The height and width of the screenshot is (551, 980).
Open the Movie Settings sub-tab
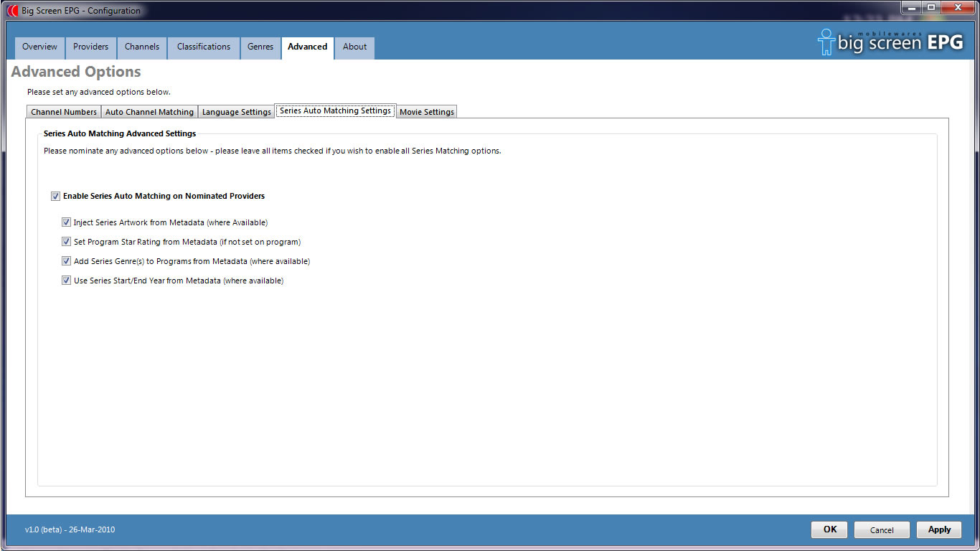(x=427, y=112)
